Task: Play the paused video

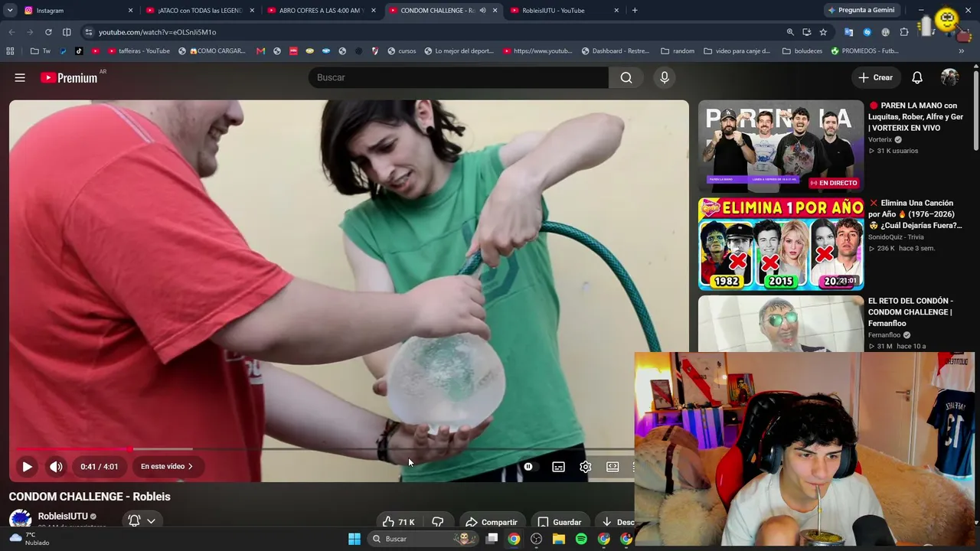Action: 27,466
